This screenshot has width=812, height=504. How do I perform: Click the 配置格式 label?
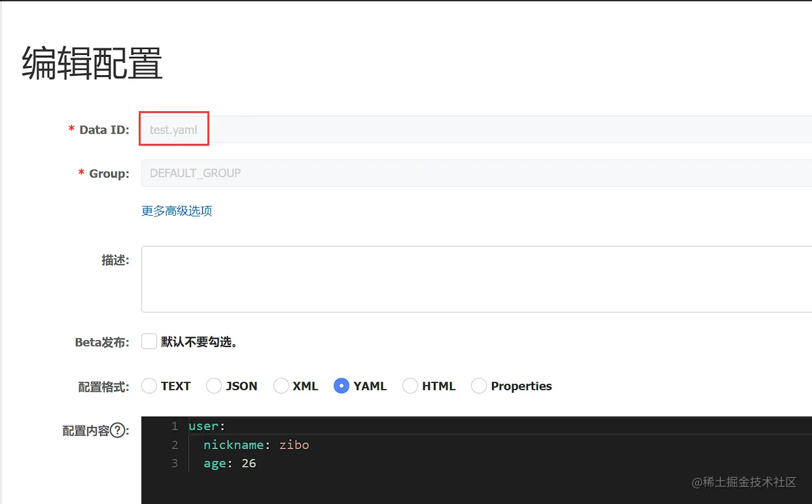pos(104,386)
